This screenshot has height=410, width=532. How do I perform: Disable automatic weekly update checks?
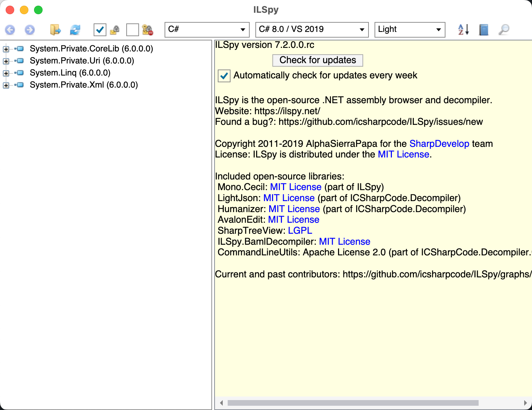tap(224, 76)
